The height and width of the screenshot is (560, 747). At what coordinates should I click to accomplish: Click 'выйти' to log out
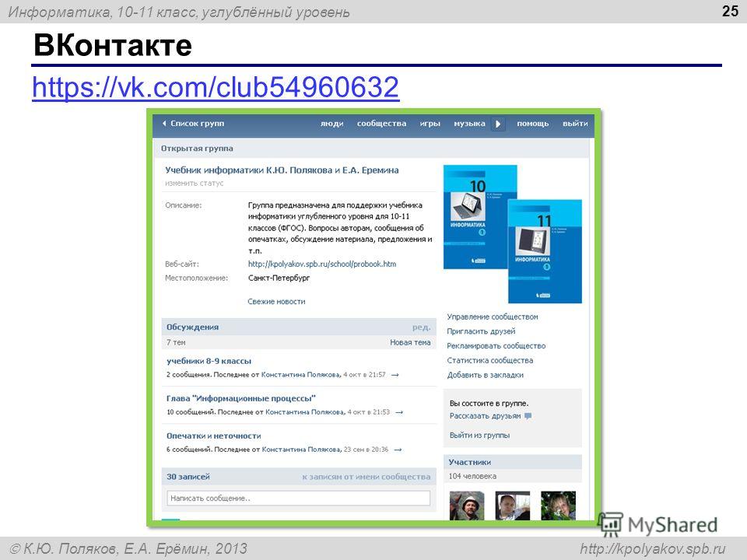tap(575, 124)
